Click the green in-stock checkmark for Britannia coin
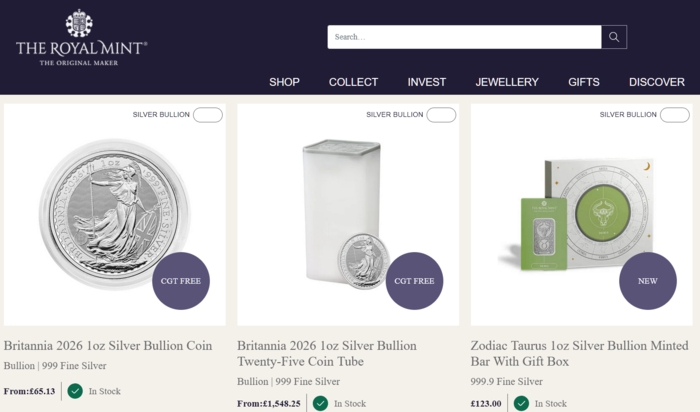The width and height of the screenshot is (700, 412). point(75,391)
